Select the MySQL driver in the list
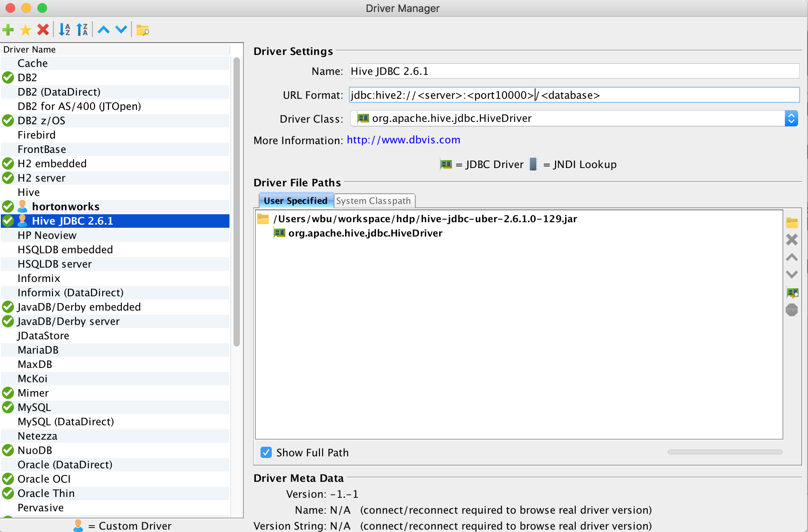808x532 pixels. (x=34, y=407)
